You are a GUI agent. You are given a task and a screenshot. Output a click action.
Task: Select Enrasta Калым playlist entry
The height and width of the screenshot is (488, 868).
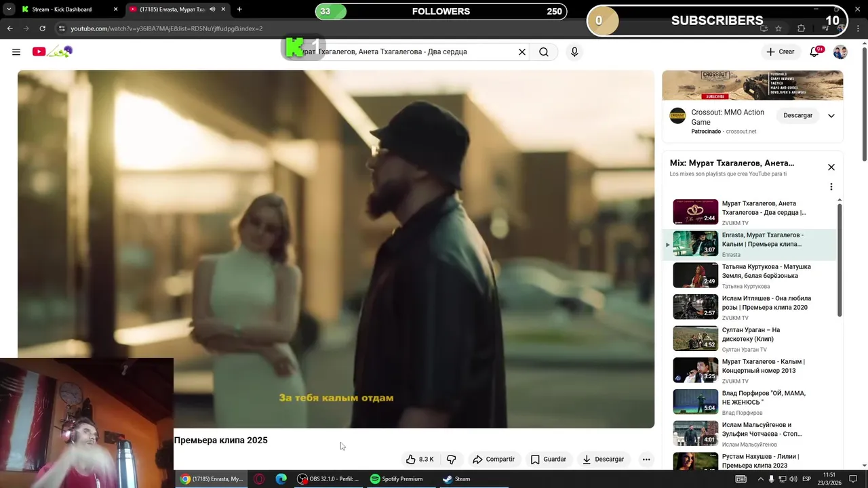749,244
